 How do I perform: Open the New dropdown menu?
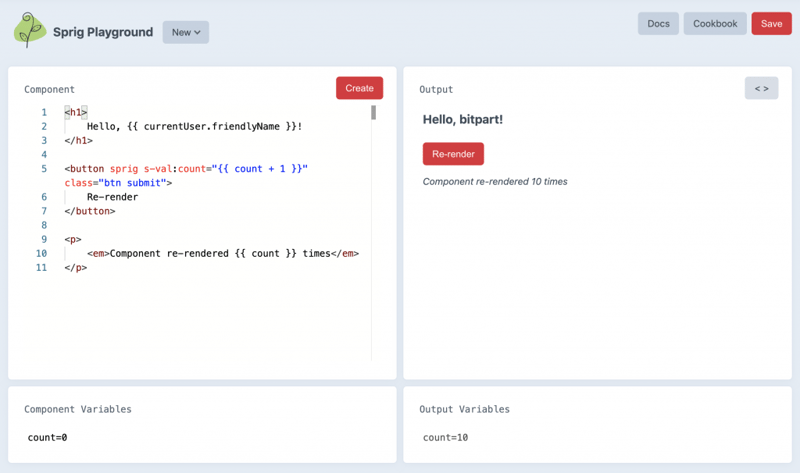[x=186, y=32]
